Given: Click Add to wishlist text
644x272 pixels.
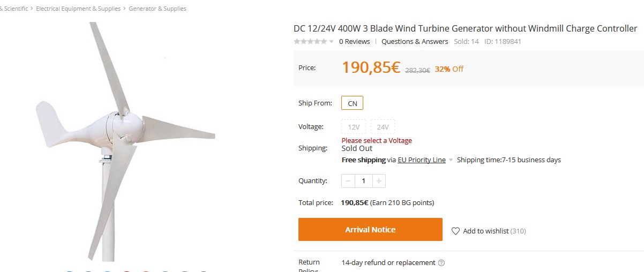Looking at the screenshot, I should (485, 231).
